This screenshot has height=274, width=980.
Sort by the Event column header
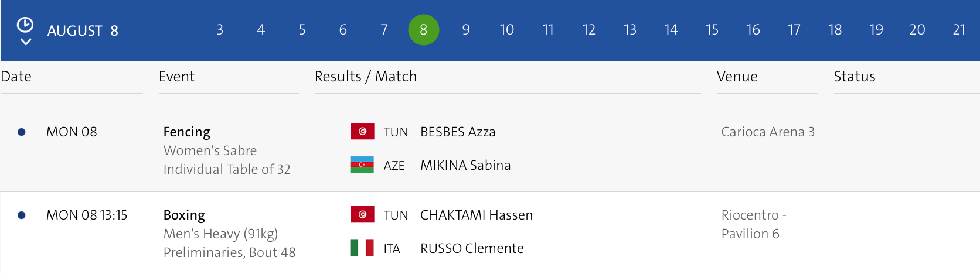(176, 77)
